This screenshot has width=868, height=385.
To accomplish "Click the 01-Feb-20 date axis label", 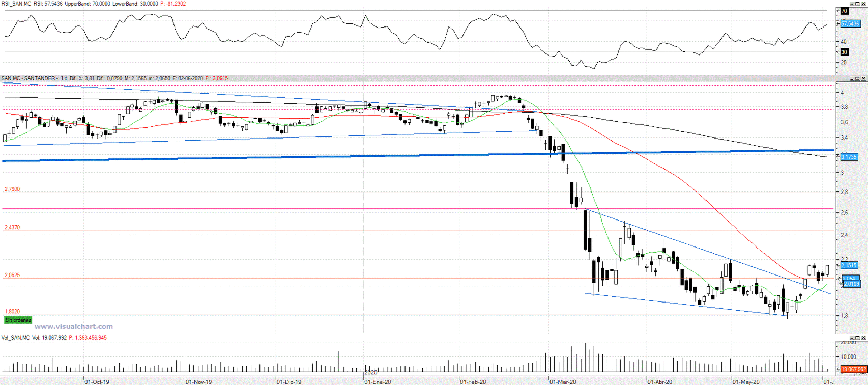I will (473, 381).
